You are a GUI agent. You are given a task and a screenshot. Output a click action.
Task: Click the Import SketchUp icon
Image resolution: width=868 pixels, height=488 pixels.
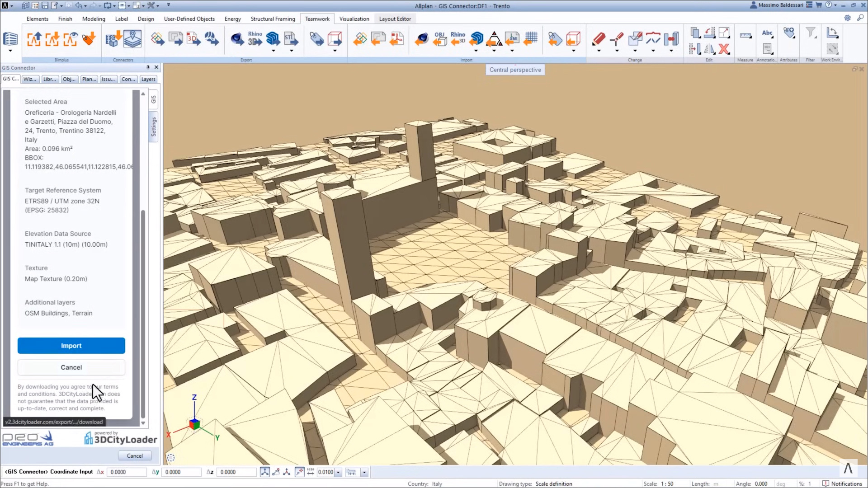[476, 39]
